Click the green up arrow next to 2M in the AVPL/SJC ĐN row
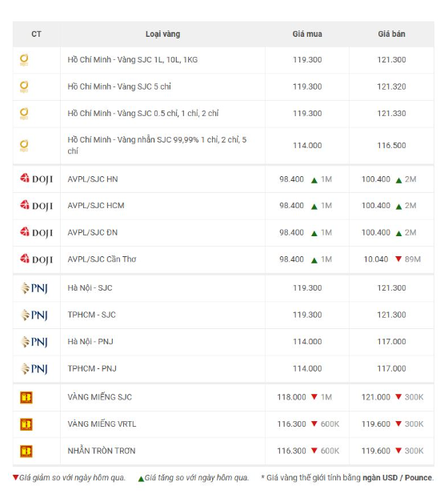448x494 pixels. click(399, 234)
